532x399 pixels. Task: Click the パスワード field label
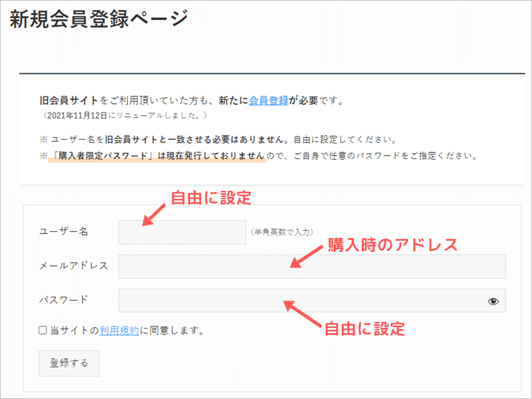tap(64, 299)
